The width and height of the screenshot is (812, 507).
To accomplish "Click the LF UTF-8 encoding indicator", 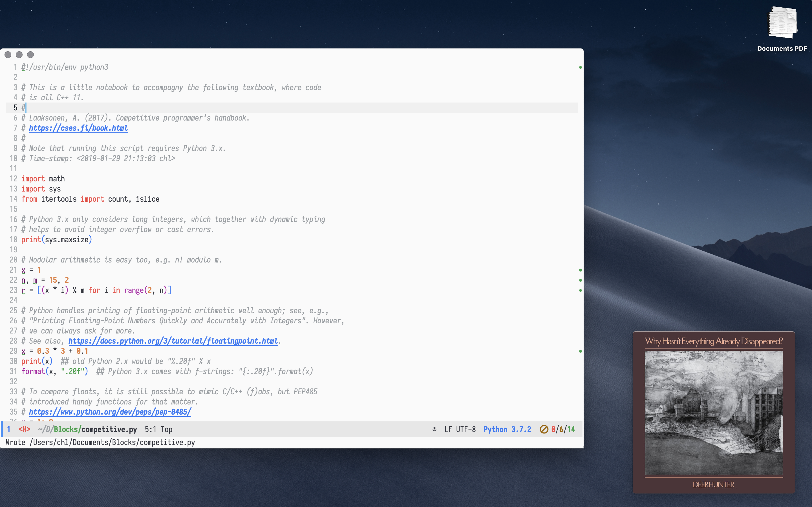I will 460,429.
